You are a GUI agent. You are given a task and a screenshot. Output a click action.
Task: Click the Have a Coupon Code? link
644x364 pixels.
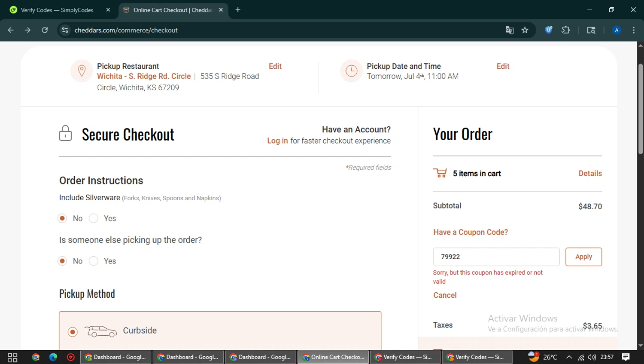click(x=471, y=232)
